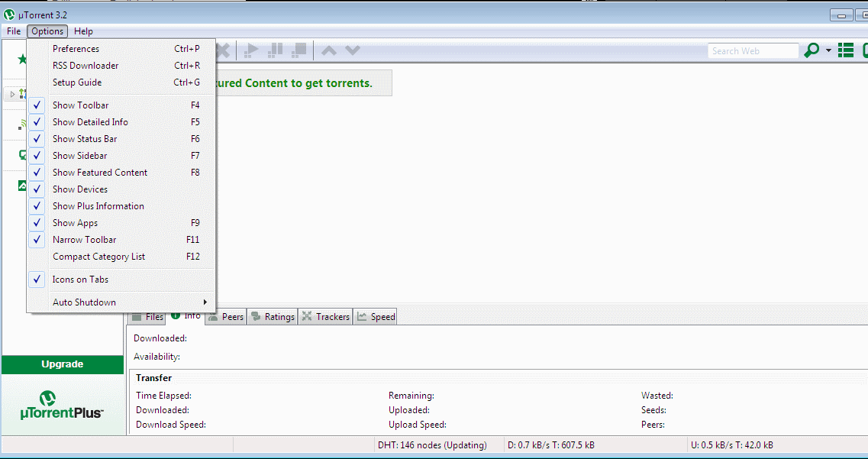Image resolution: width=868 pixels, height=459 pixels.
Task: Expand the Torrents tree arrow in sidebar
Action: pos(12,94)
